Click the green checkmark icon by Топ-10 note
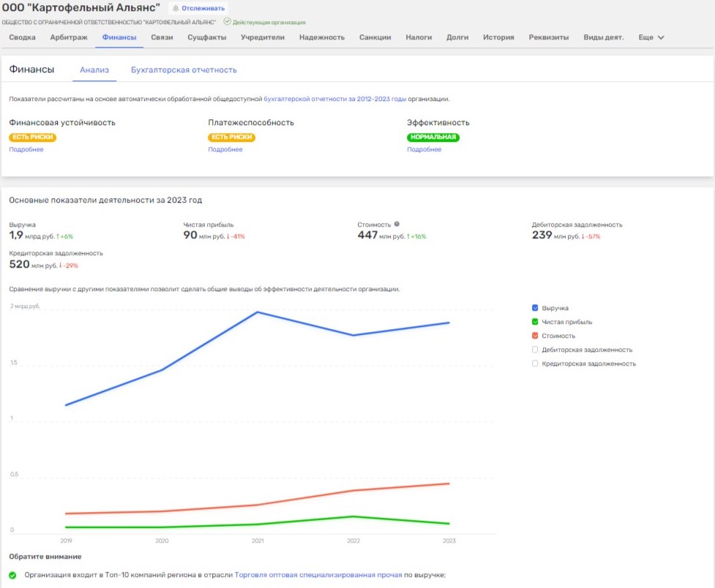 tap(12, 576)
